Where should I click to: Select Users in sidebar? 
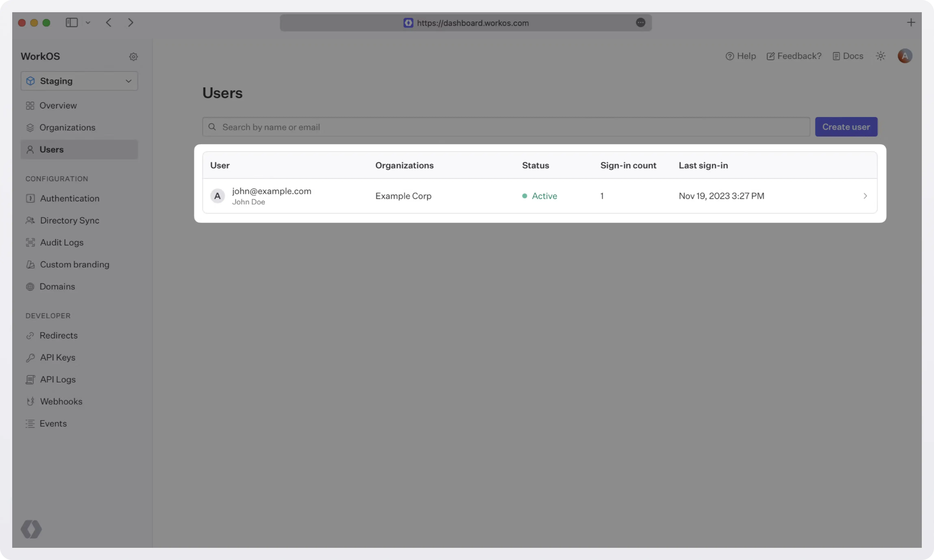point(79,149)
